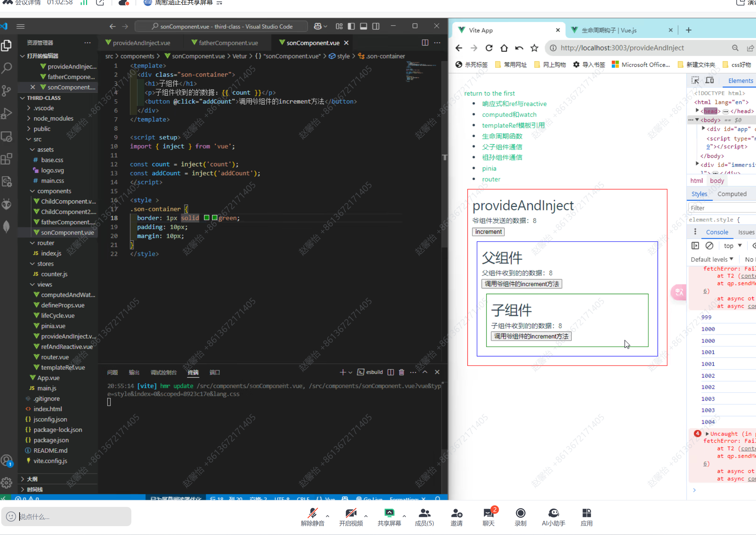
Task: Open Source Control view in activity bar
Action: point(7,91)
